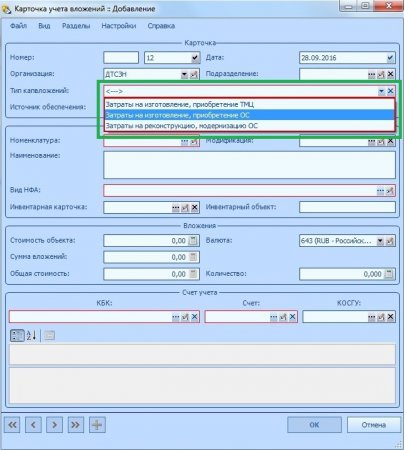Open the Настройки menu
The height and width of the screenshot is (450, 405).
119,26
